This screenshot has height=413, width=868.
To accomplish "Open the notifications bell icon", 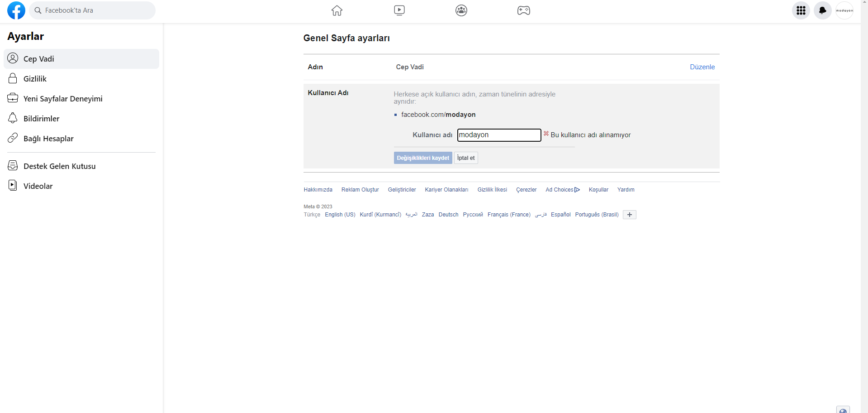I will [x=822, y=10].
